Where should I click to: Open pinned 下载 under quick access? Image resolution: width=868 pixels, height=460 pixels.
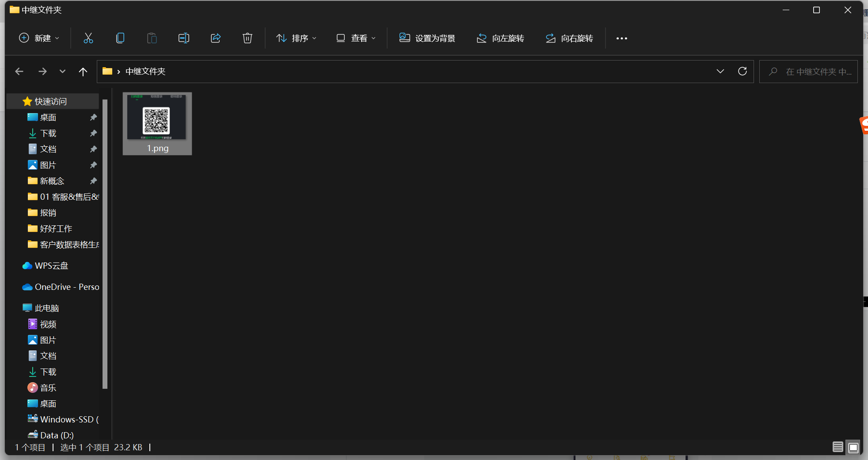(48, 133)
